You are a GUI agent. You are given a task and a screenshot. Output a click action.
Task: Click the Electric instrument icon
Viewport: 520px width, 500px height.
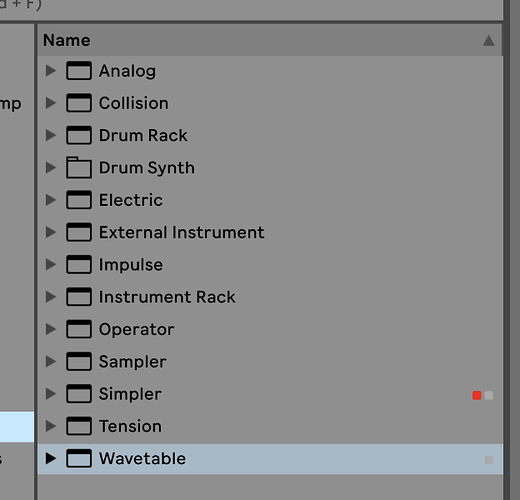(79, 200)
